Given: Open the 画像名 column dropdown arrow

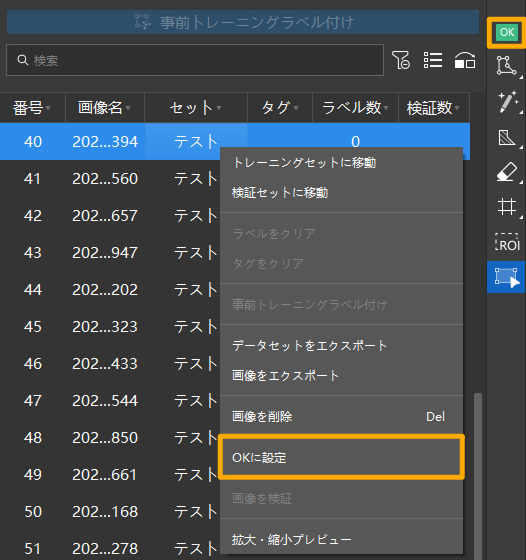Looking at the screenshot, I should point(128,108).
